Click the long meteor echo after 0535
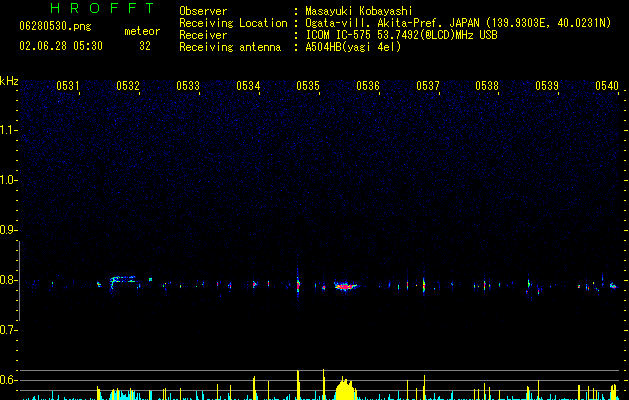 coord(345,286)
